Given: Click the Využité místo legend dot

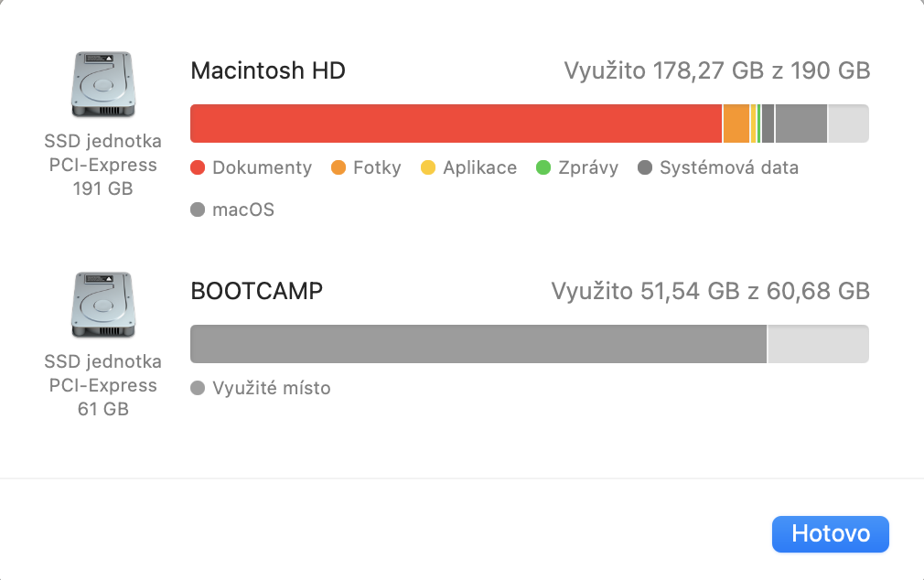Looking at the screenshot, I should [198, 389].
